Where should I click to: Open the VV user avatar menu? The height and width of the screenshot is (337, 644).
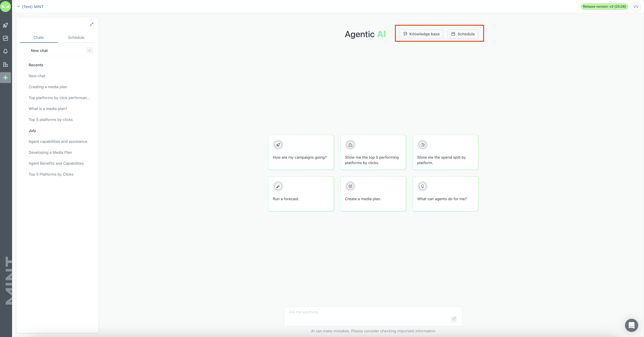click(636, 7)
